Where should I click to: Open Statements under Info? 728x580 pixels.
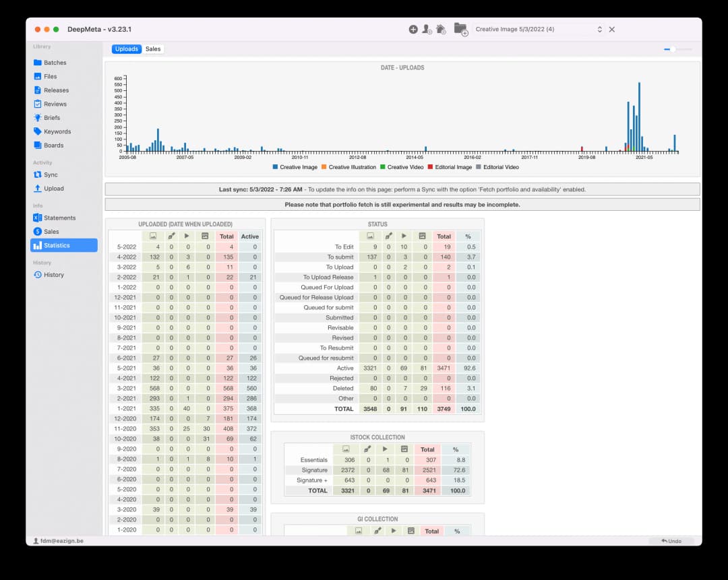[x=55, y=218]
